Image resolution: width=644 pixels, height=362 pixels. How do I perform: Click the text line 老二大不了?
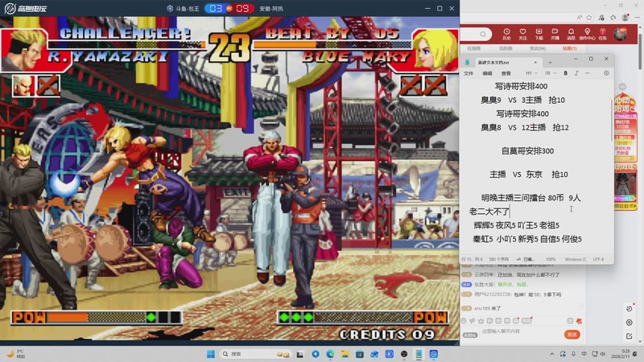489,212
